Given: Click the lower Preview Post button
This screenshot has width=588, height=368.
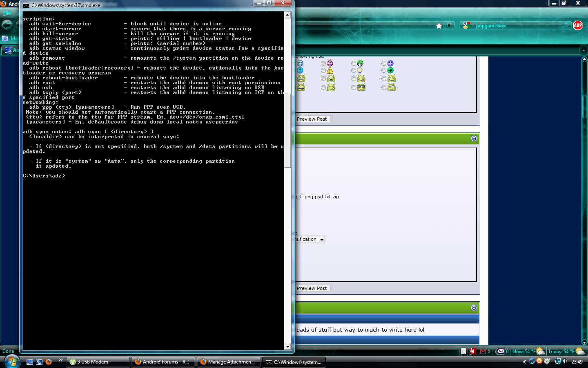Looking at the screenshot, I should [x=312, y=288].
